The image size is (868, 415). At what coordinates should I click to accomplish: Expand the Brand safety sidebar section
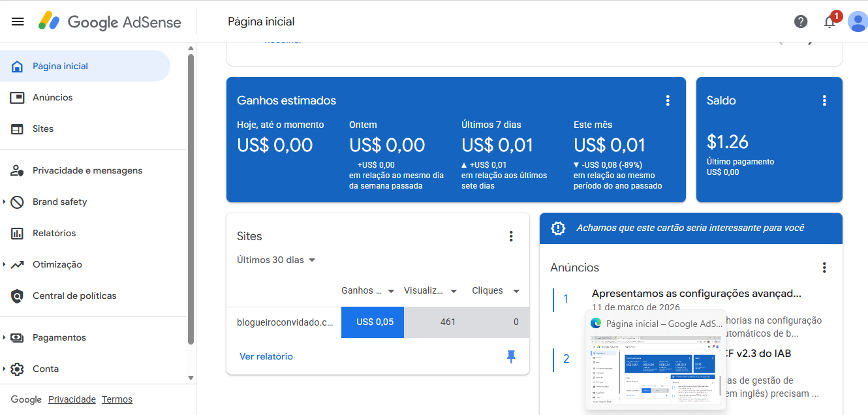click(5, 202)
